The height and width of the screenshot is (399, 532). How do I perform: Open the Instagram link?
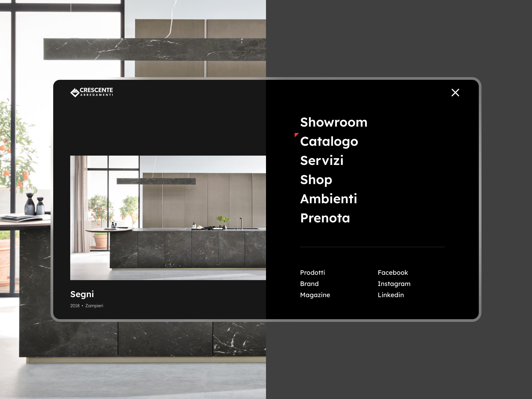[x=394, y=284]
